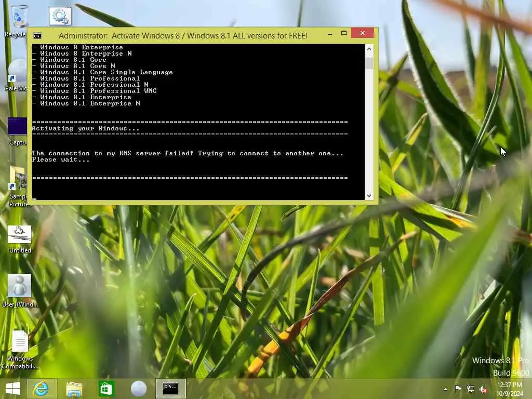532x399 pixels.
Task: Click the console vertical scrollbar thumb
Action: 369,63
